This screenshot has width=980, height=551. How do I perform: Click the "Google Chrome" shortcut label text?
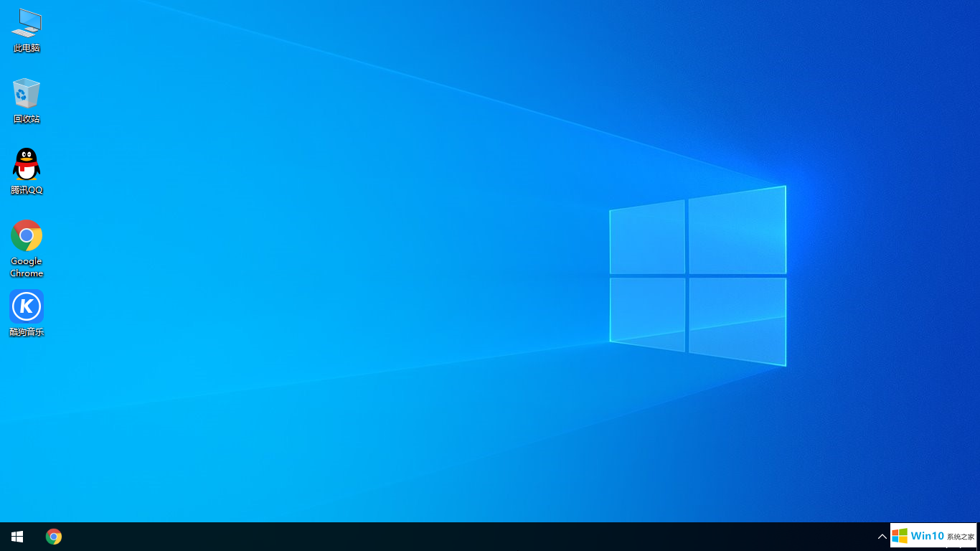tap(27, 267)
